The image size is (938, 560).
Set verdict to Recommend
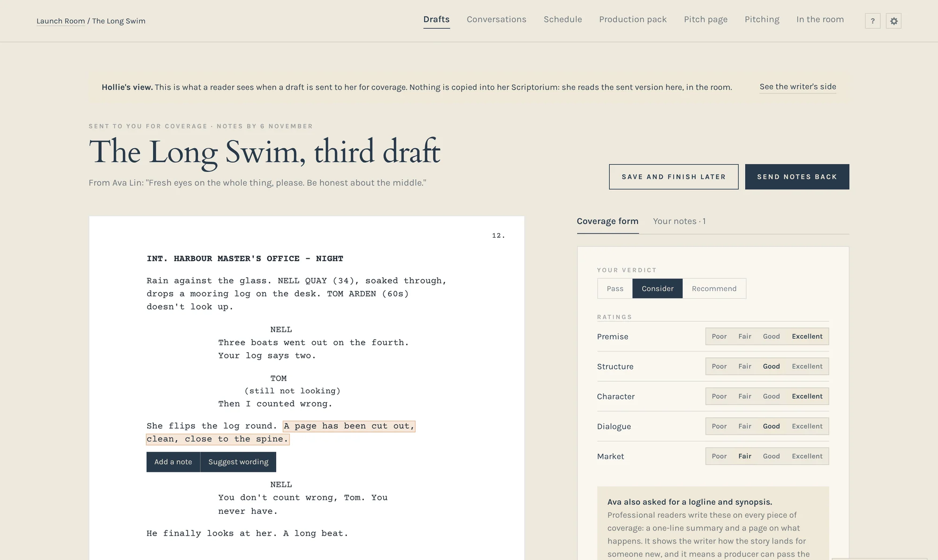[x=714, y=288]
